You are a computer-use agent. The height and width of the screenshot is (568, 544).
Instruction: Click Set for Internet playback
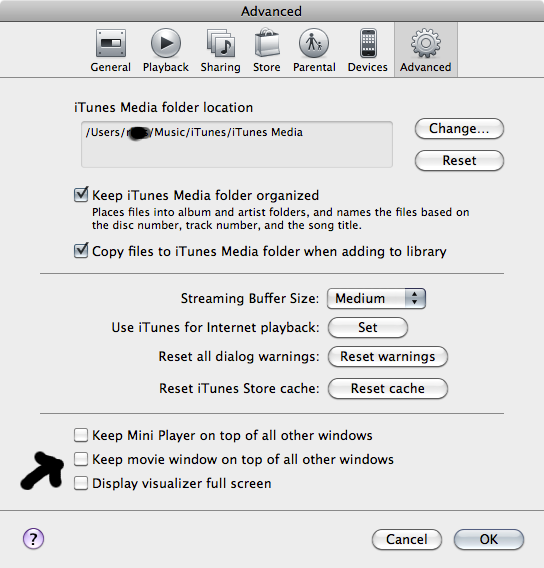click(368, 327)
